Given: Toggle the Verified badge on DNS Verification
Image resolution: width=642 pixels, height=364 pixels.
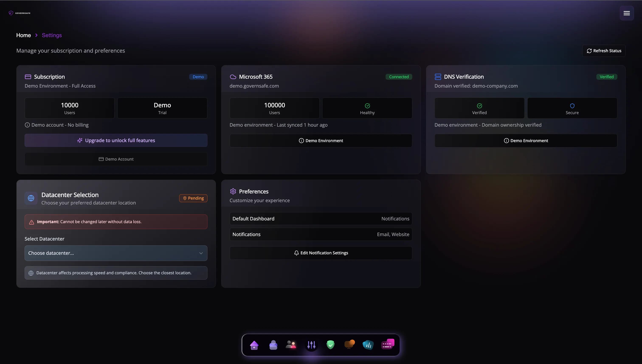Looking at the screenshot, I should click(x=607, y=77).
